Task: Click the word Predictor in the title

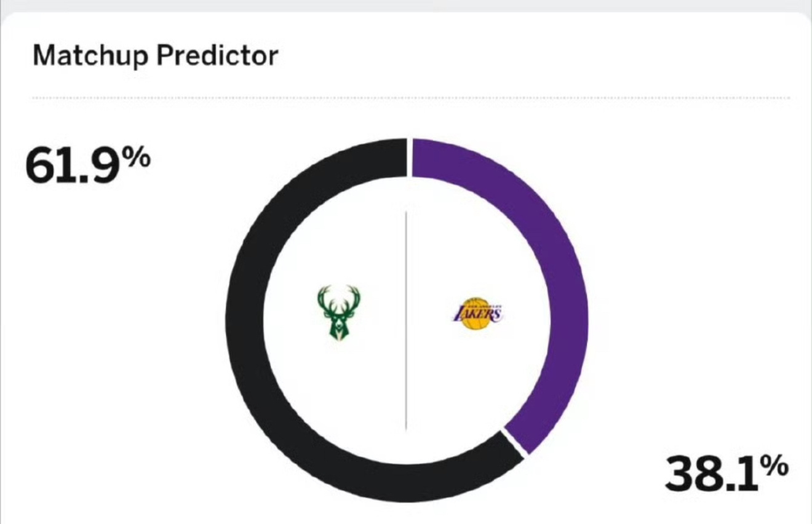Action: click(x=217, y=57)
